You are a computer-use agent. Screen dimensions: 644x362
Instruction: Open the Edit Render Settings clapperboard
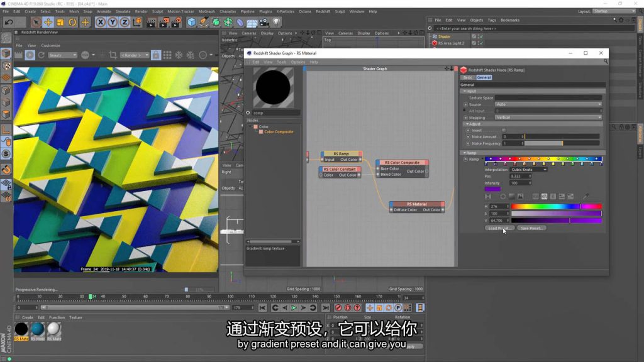click(176, 22)
